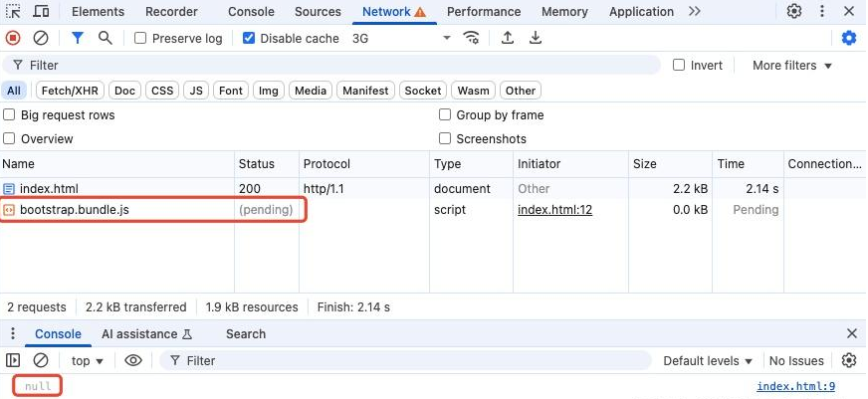Enable Big request rows checkbox
Image resolution: width=868 pixels, height=399 pixels.
pos(9,115)
